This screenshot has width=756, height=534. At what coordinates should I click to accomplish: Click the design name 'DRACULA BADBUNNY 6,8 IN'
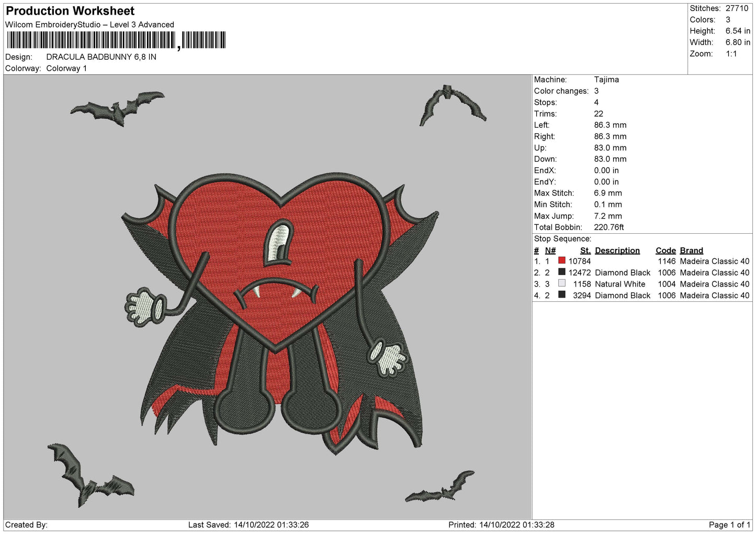pyautogui.click(x=101, y=57)
